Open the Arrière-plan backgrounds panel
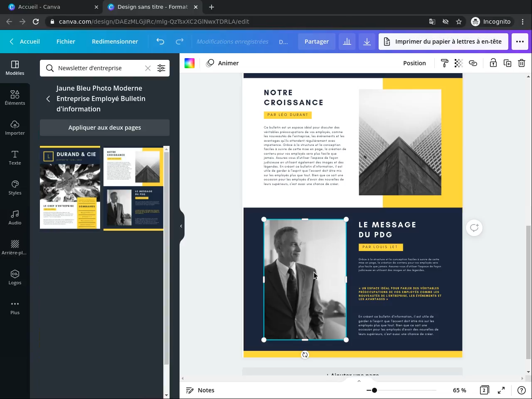 15,247
